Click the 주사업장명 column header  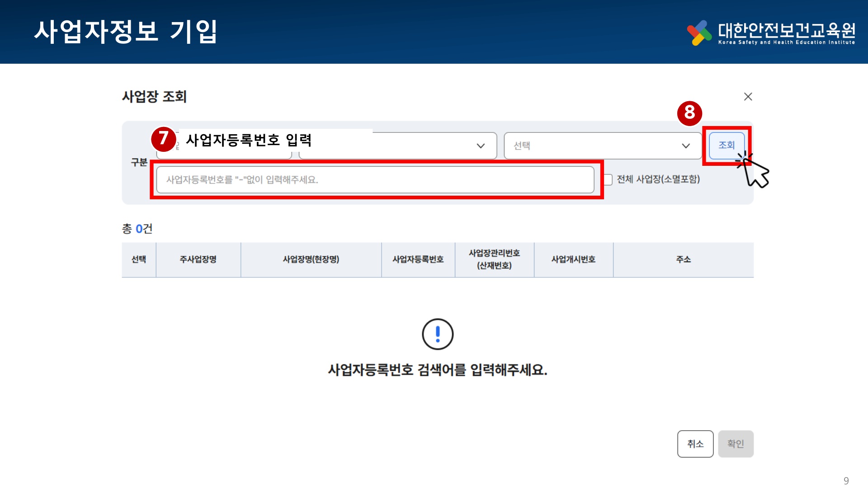(198, 259)
